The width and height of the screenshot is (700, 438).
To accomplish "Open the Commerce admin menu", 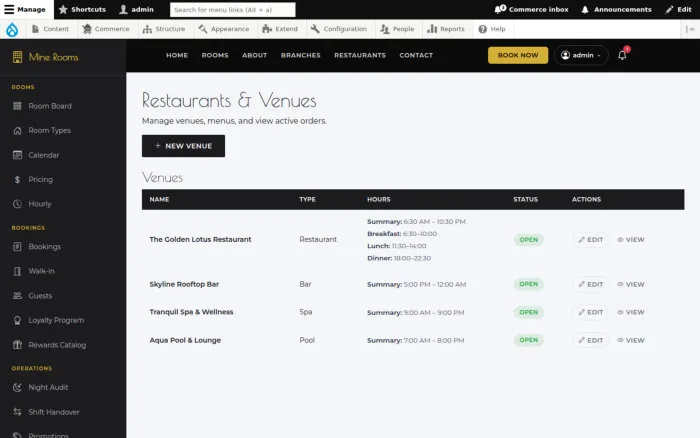I will point(106,29).
